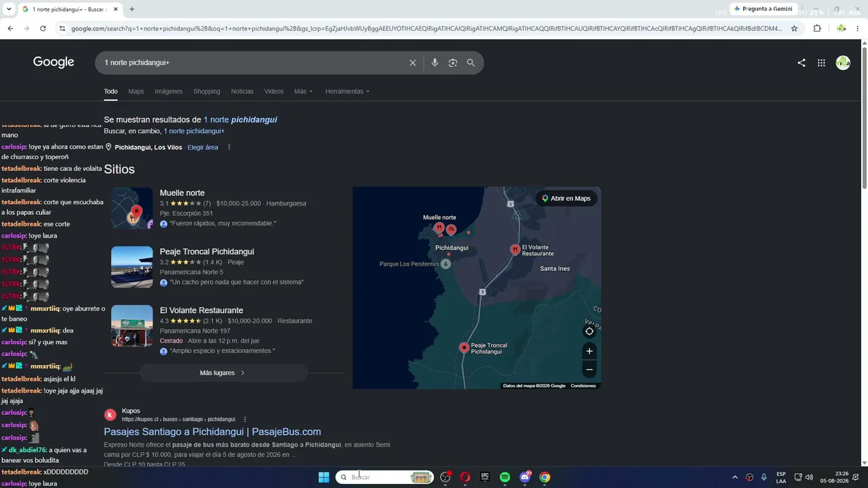This screenshot has height=488, width=868.
Task: Open the Chrome extensions menu
Action: click(x=817, y=28)
